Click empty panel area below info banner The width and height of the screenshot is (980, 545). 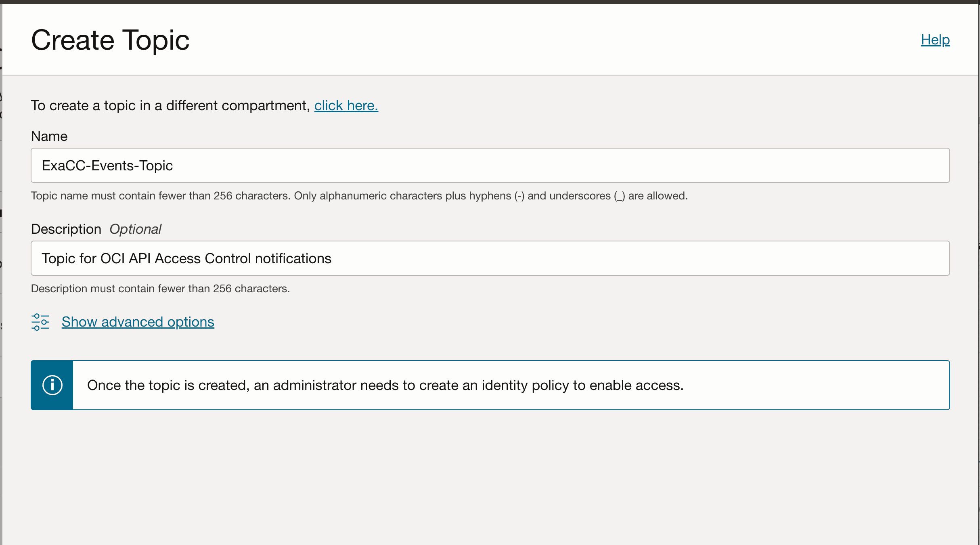490,476
